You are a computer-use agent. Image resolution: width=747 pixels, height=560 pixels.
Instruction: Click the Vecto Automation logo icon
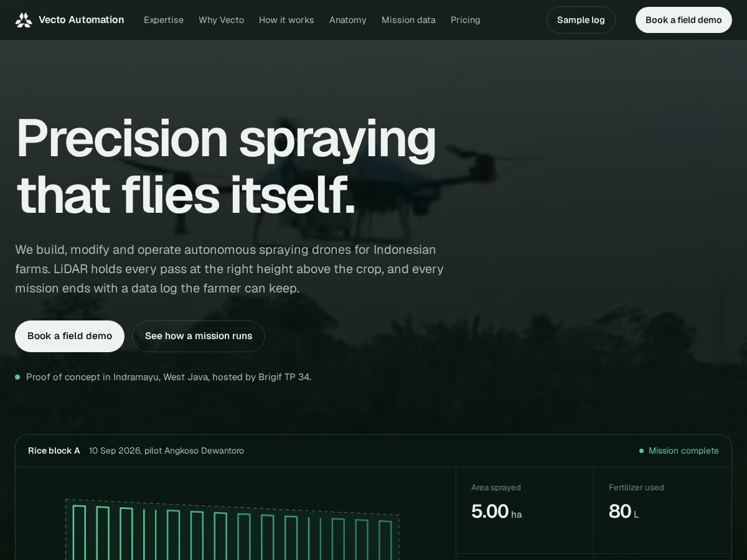24,20
